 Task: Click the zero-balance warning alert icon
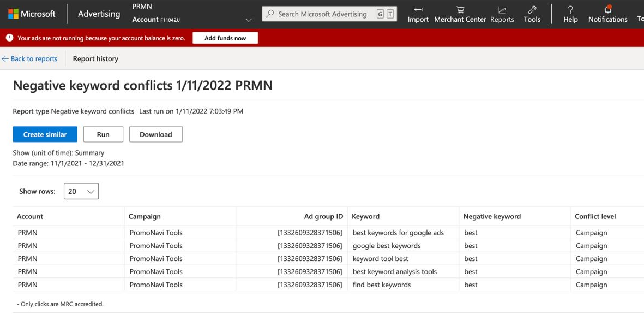tap(9, 38)
